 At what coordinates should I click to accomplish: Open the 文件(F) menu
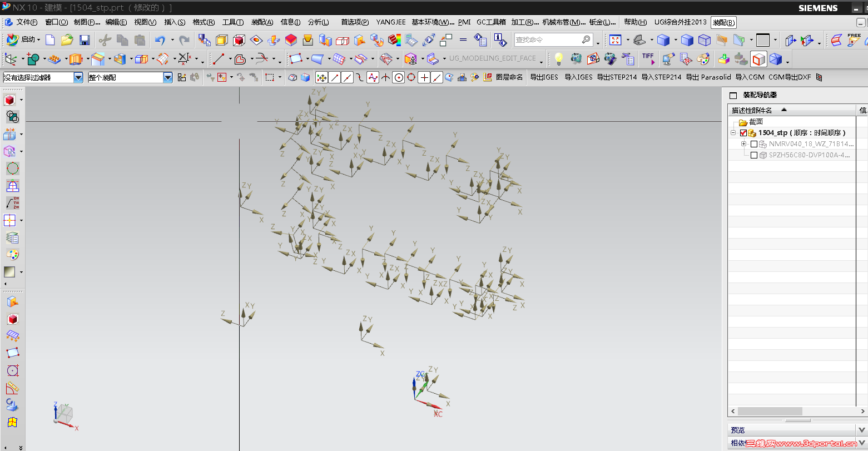tap(27, 22)
